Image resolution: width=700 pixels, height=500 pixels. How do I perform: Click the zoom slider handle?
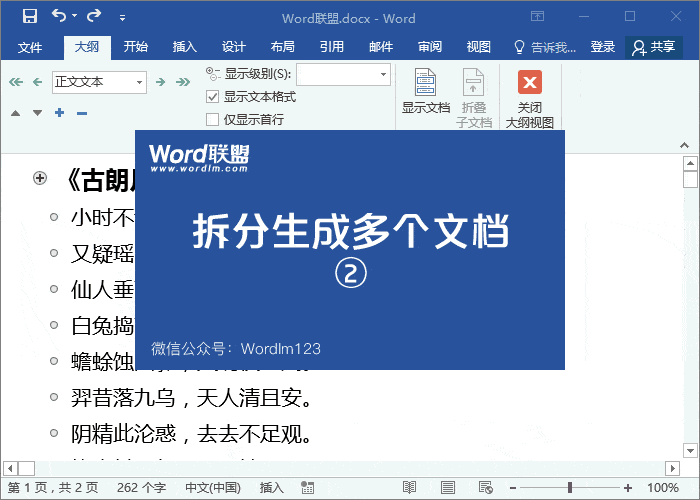tap(570, 488)
